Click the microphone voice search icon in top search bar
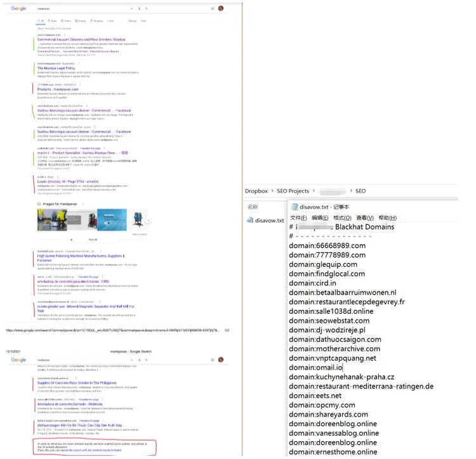 click(x=140, y=9)
